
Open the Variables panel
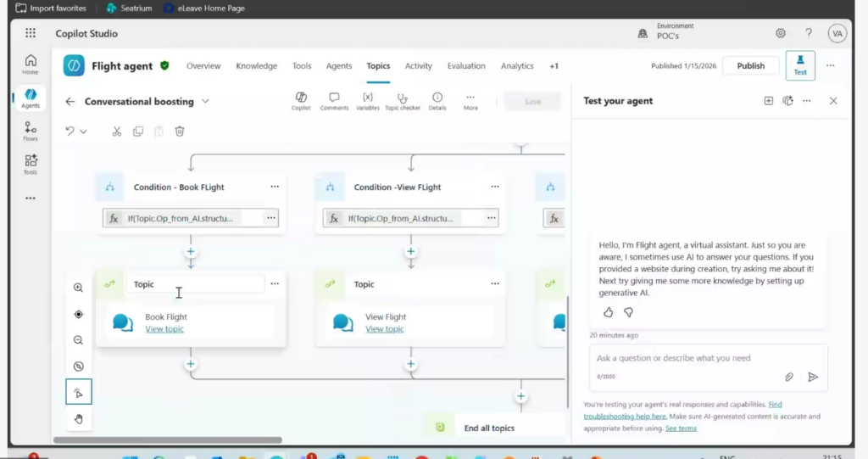[367, 101]
